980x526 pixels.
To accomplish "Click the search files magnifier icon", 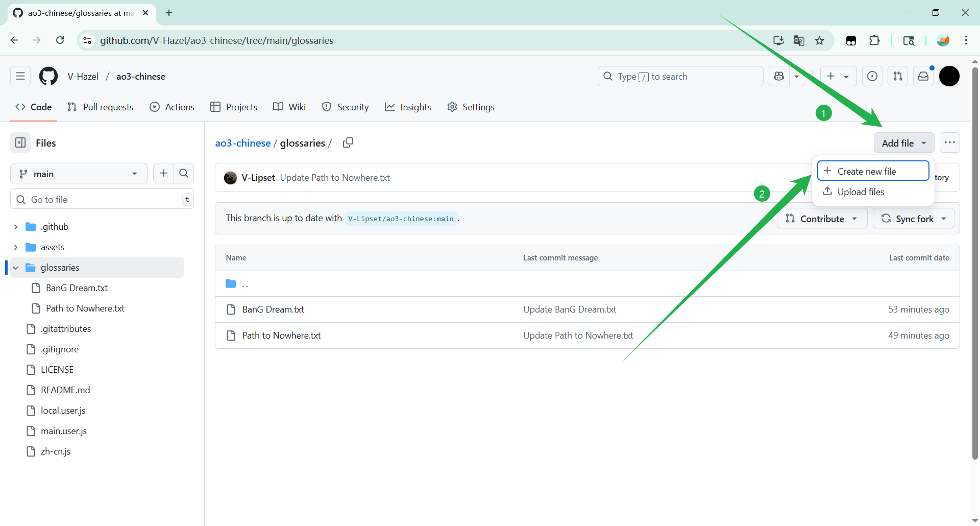I will point(184,174).
